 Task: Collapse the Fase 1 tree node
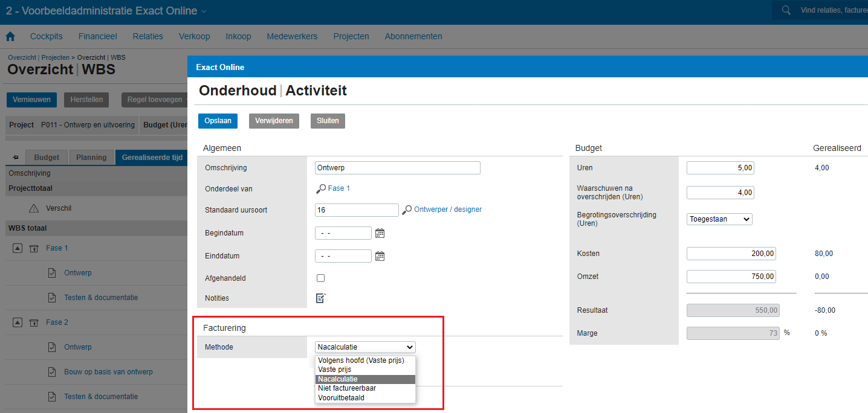18,248
